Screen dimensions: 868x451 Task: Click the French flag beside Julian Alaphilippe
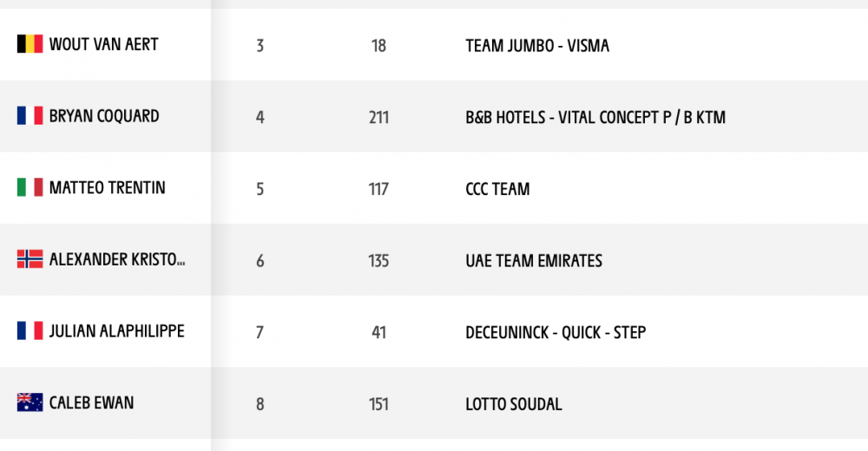click(30, 331)
